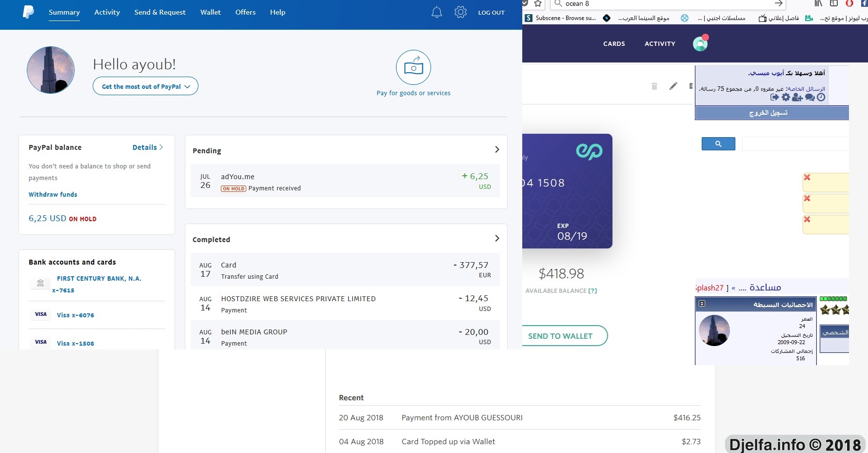Click LOG OUT in PayPal header

[491, 13]
